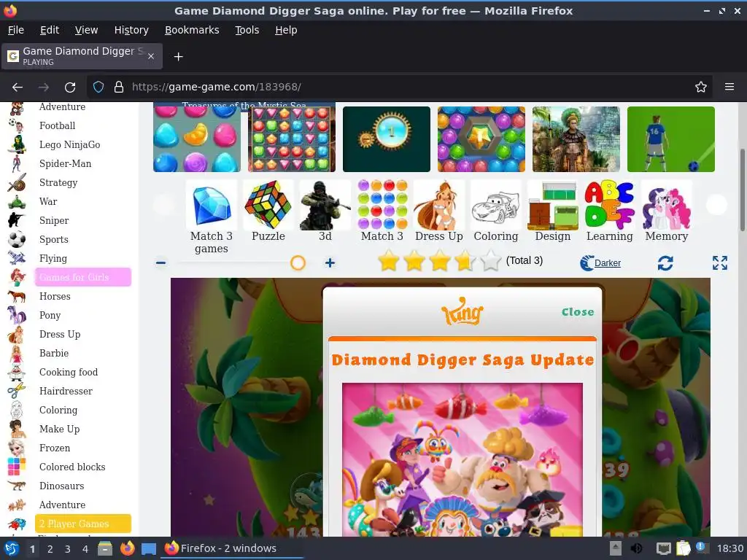This screenshot has height=560, width=747.
Task: Open the Spider-Man category link
Action: point(65,164)
